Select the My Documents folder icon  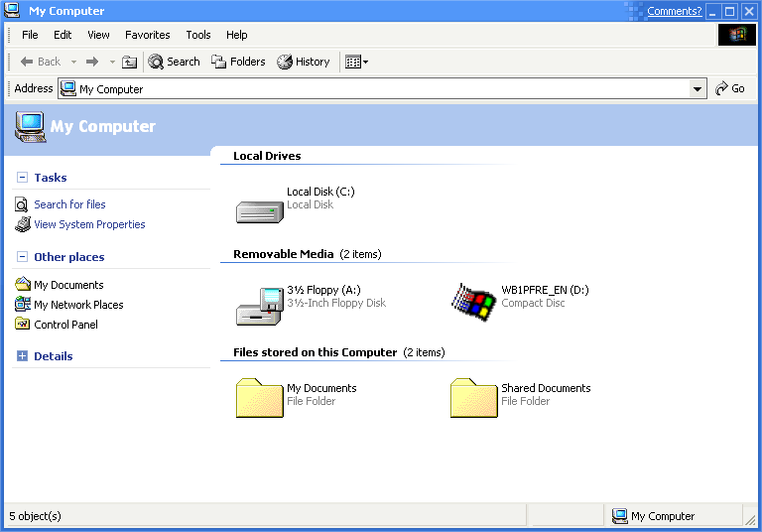coord(260,398)
